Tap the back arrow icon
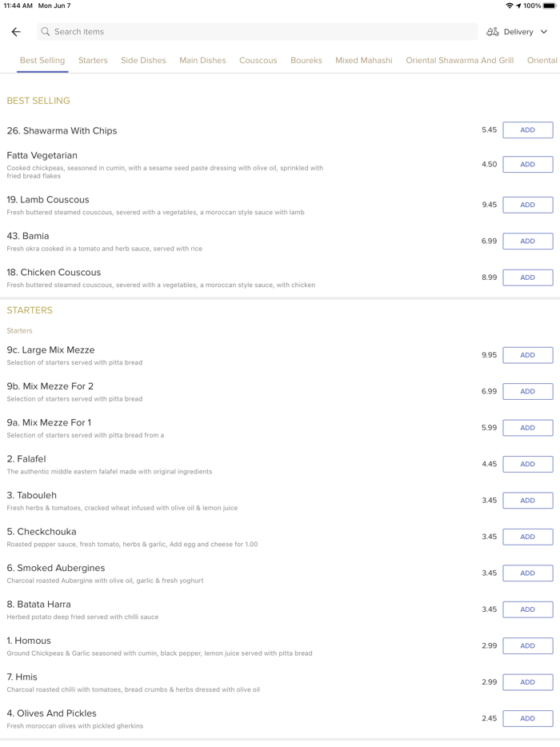 (16, 32)
